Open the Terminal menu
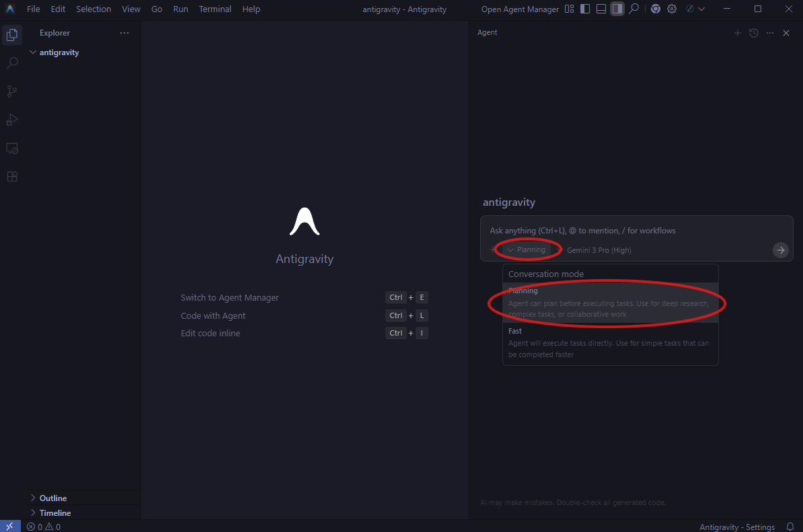This screenshot has width=803, height=532. (215, 9)
